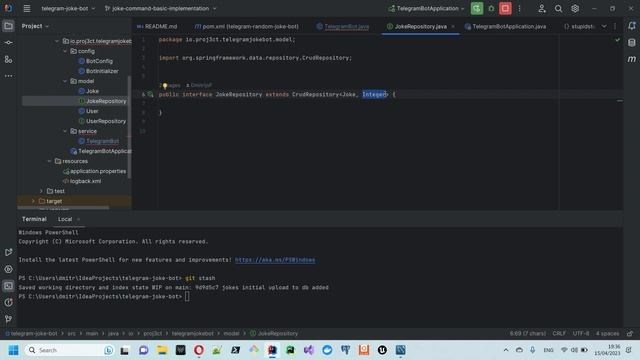Change UTF-8 file encoding
Screen dimensions: 640x360
[580, 333]
